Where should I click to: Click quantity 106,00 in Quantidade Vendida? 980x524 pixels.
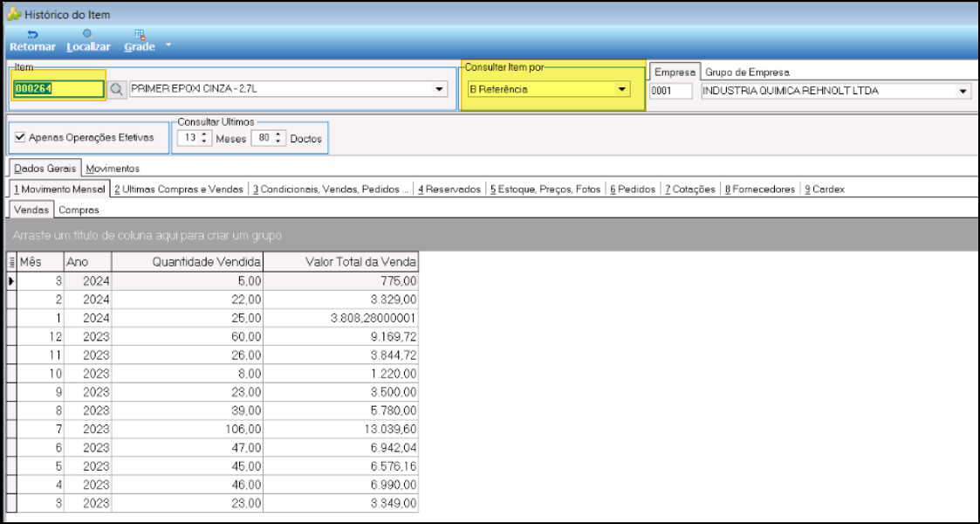click(x=243, y=430)
